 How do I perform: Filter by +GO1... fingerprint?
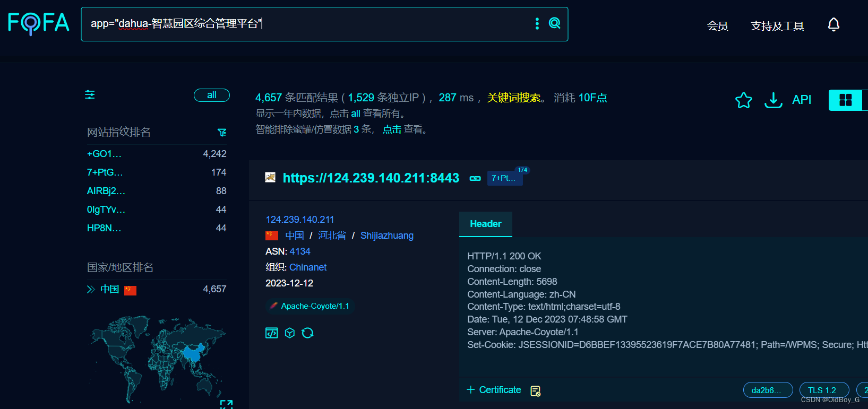click(104, 154)
